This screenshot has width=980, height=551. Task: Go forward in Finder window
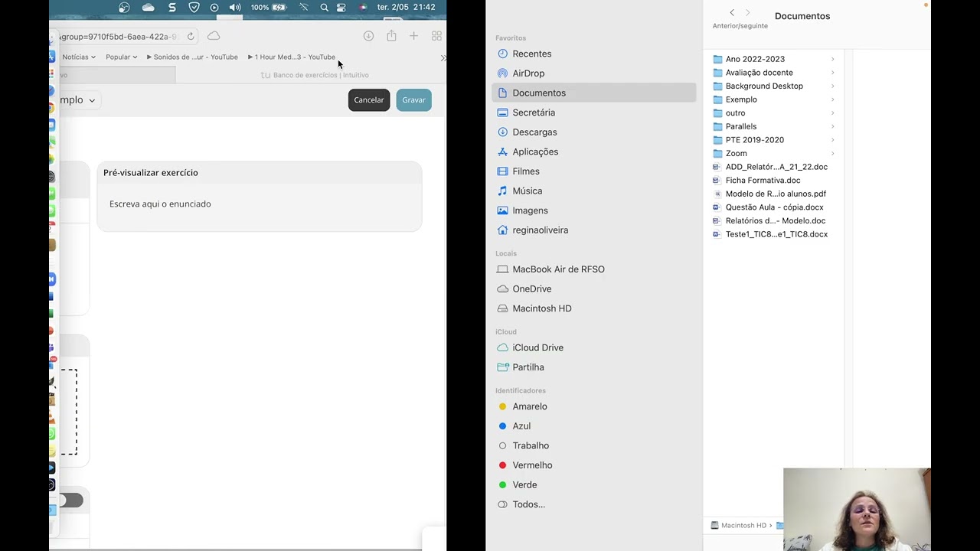[748, 13]
